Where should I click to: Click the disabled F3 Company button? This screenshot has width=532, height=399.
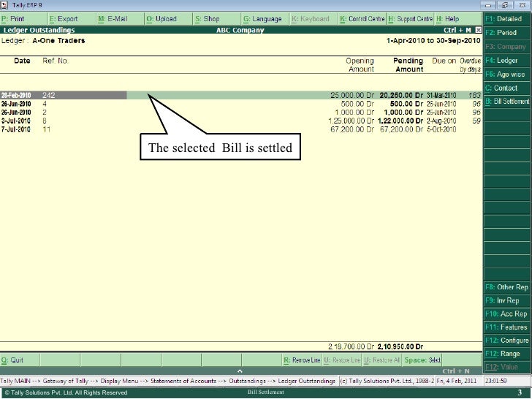pyautogui.click(x=507, y=47)
